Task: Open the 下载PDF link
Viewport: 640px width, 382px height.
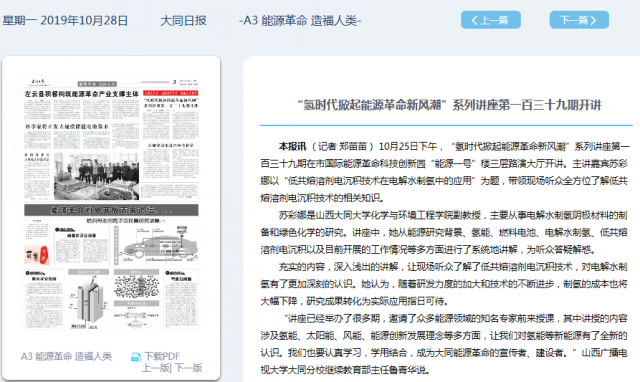Action: click(x=162, y=356)
